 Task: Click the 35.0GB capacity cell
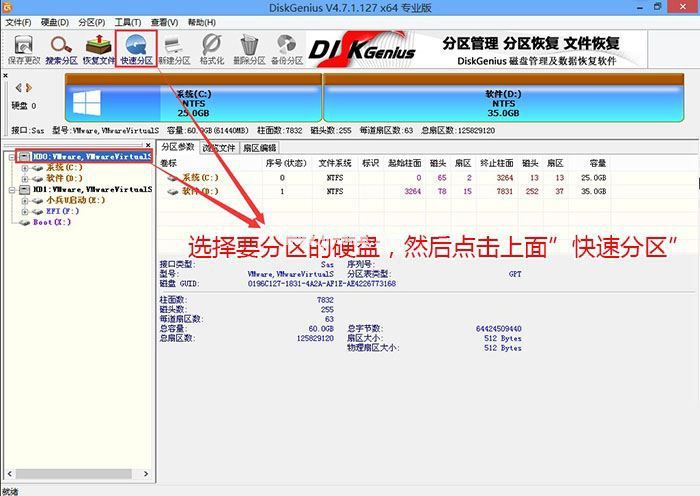pyautogui.click(x=593, y=191)
